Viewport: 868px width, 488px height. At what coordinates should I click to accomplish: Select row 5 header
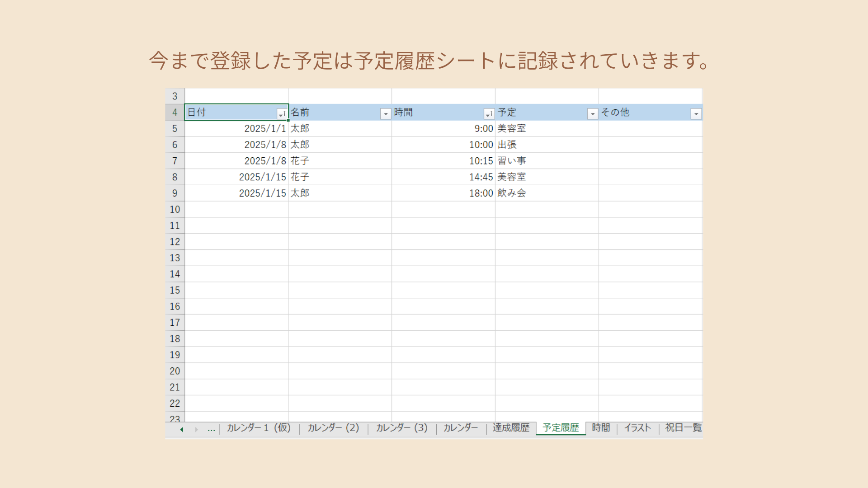(x=175, y=129)
